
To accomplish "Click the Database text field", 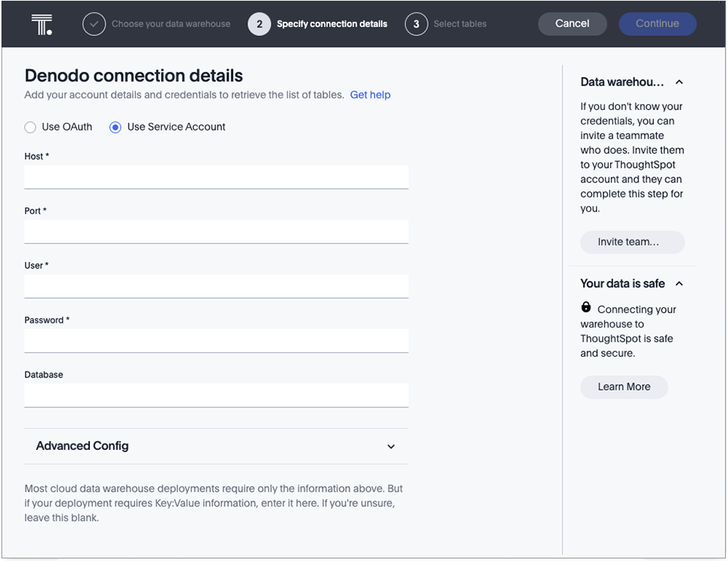I will click(216, 395).
